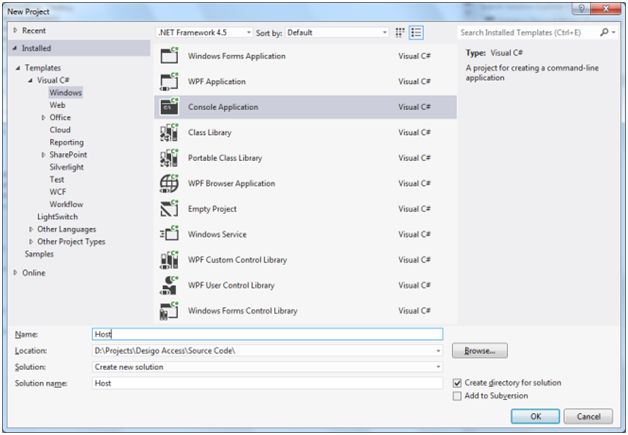
Task: Open the dialog help question-mark button
Action: [582, 9]
